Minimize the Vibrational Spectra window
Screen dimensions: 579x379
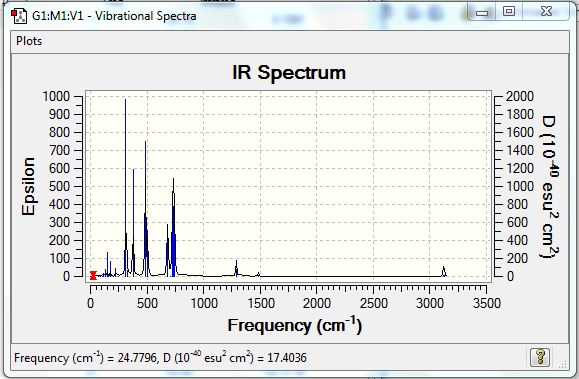click(482, 13)
